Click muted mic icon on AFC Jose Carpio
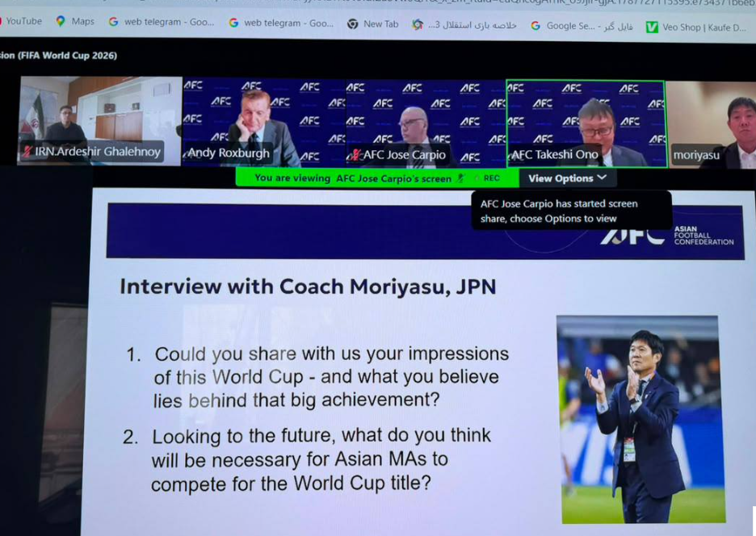The width and height of the screenshot is (756, 536). click(x=355, y=155)
